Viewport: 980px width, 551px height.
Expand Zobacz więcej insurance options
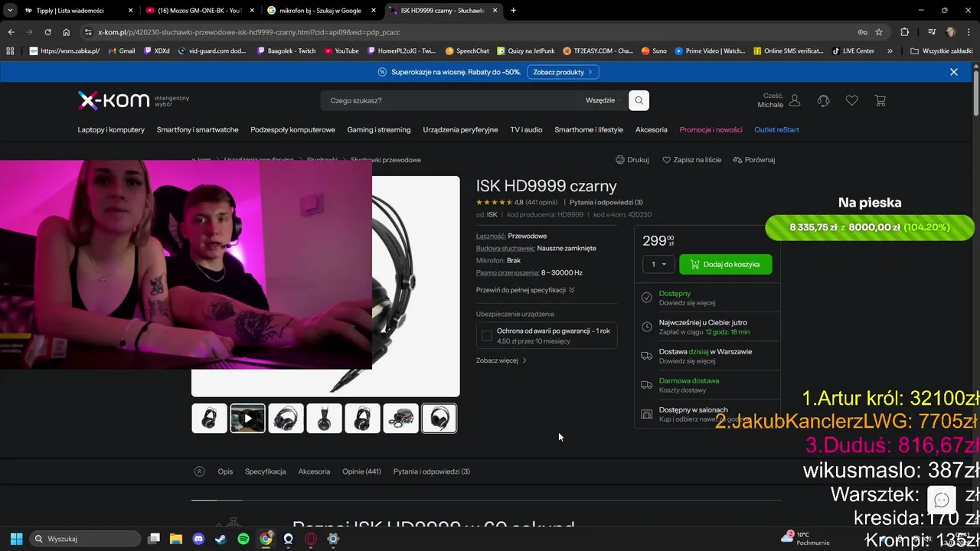(x=501, y=360)
